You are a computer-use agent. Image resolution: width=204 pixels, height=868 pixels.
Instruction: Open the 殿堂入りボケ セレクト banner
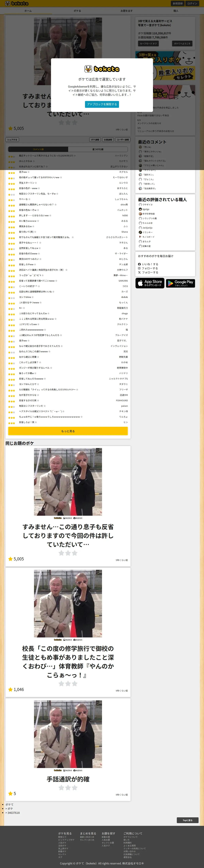165,73
